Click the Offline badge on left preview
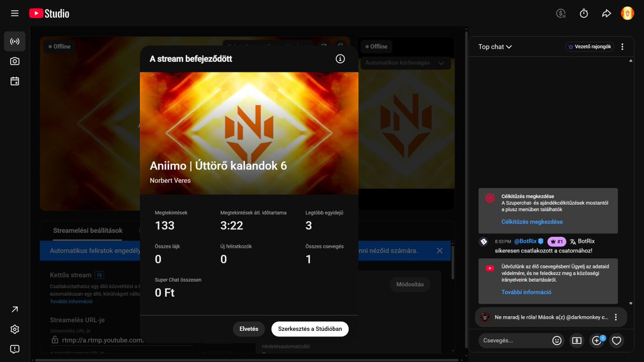 coord(60,47)
